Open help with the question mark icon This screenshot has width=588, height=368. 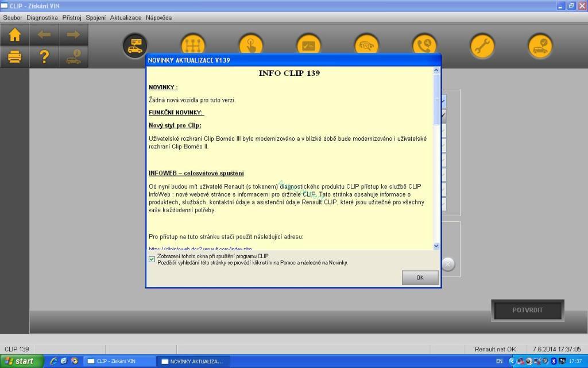click(x=44, y=57)
